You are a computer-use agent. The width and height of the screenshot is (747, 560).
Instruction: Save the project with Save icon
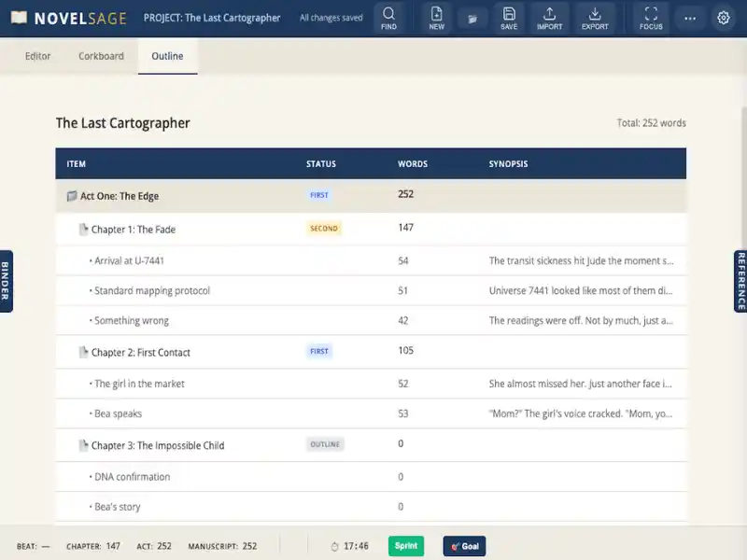point(509,18)
